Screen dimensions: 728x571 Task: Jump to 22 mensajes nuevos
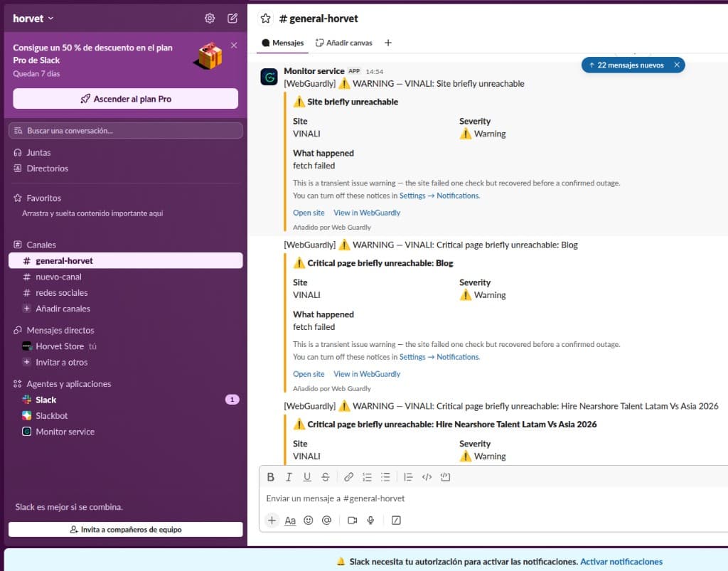click(x=626, y=65)
